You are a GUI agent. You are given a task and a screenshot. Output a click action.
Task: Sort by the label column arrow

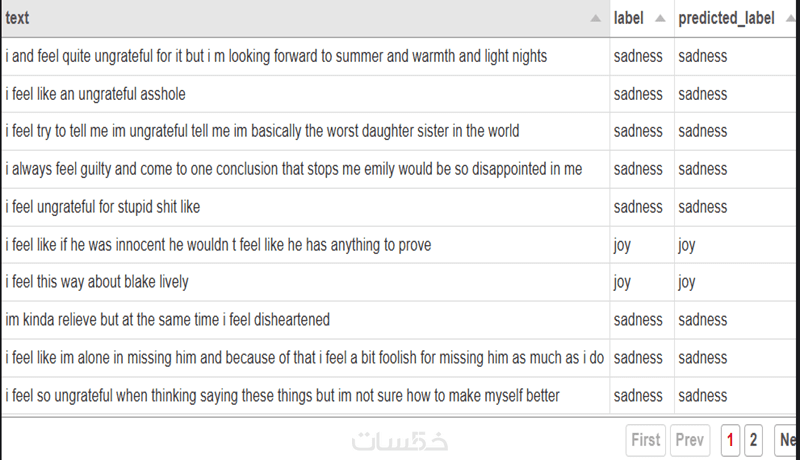pyautogui.click(x=660, y=19)
